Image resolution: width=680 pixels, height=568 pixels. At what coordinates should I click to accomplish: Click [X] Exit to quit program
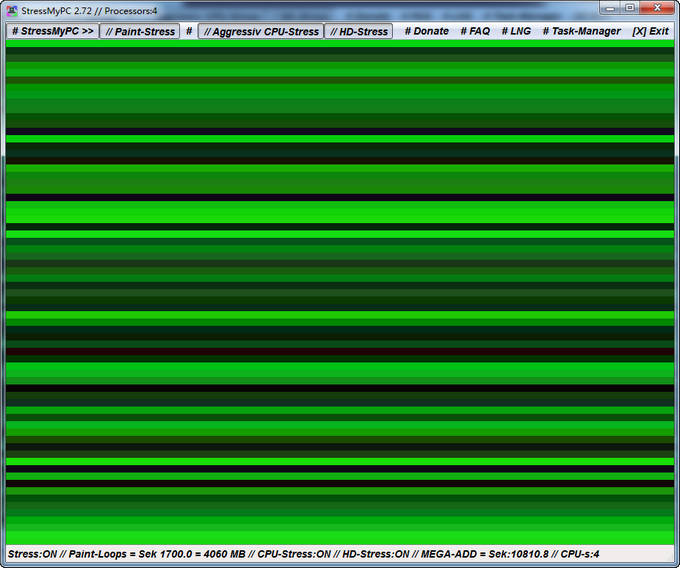650,31
